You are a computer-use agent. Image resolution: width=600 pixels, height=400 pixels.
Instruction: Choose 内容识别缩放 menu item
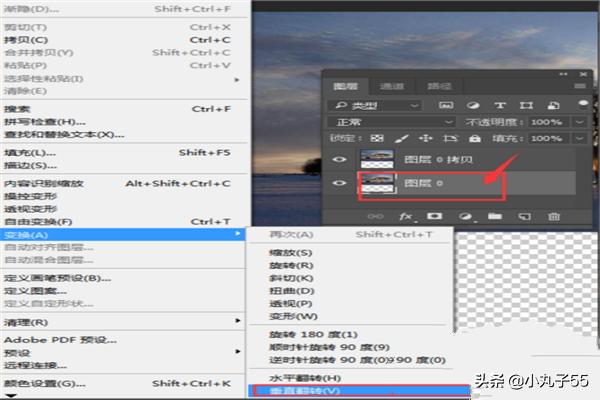pyautogui.click(x=122, y=183)
